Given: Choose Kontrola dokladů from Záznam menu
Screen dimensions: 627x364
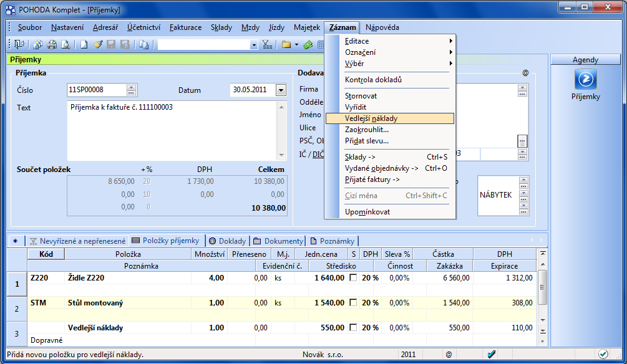Looking at the screenshot, I should tap(390, 80).
